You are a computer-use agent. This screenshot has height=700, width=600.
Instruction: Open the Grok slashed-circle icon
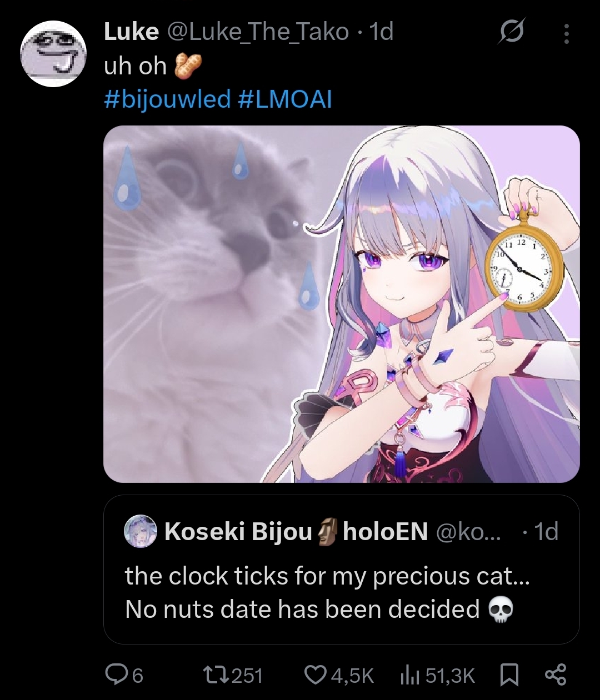(511, 33)
